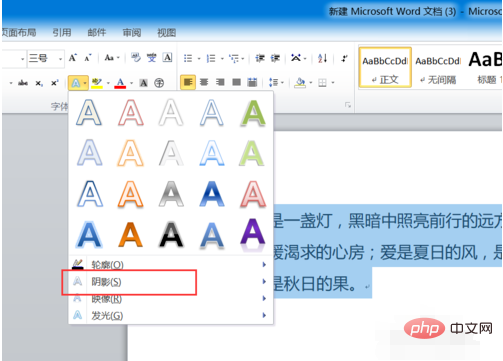Click the Text Effects glowing A button
Image resolution: width=503 pixels, height=361 pixels.
click(x=76, y=83)
